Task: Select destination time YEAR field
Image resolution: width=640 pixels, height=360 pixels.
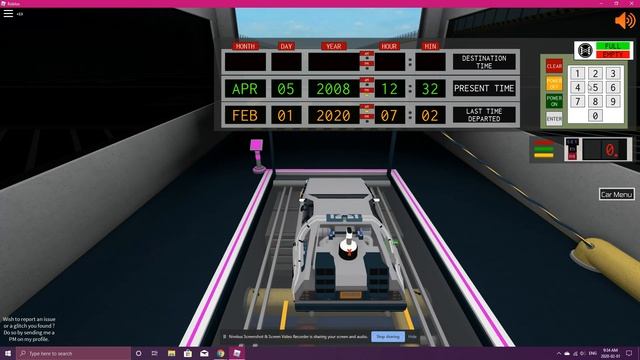Action: click(x=333, y=62)
